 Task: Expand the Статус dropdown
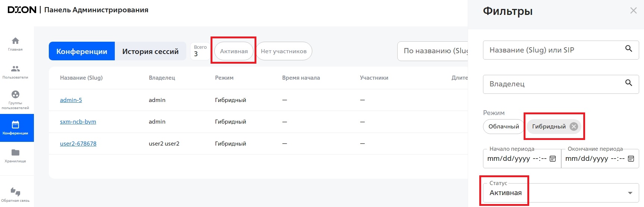630,193
